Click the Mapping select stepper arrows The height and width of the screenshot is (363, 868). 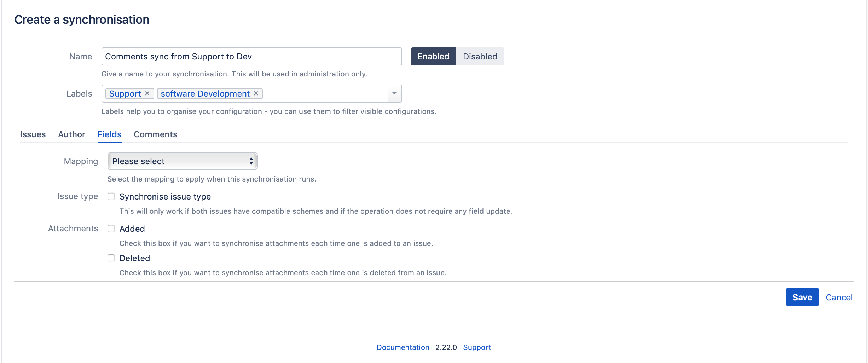click(251, 161)
